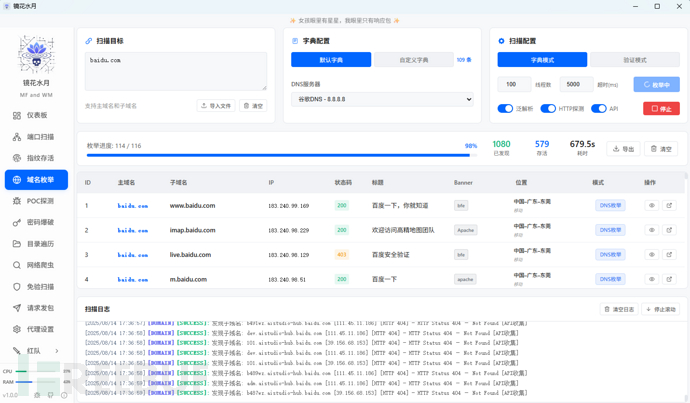Click the baidu.com domain link in row 1
This screenshot has width=690, height=403.
point(133,205)
